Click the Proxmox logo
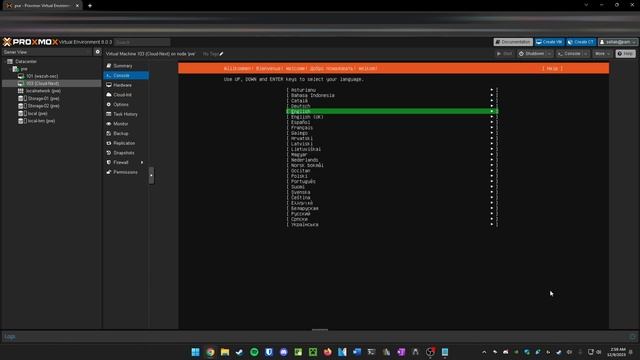 31,42
